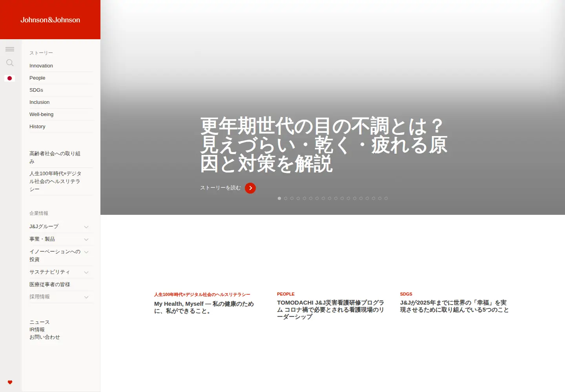Open 人生100年時代×デジタル社会 sidebar link
This screenshot has height=392, width=565.
tap(55, 181)
